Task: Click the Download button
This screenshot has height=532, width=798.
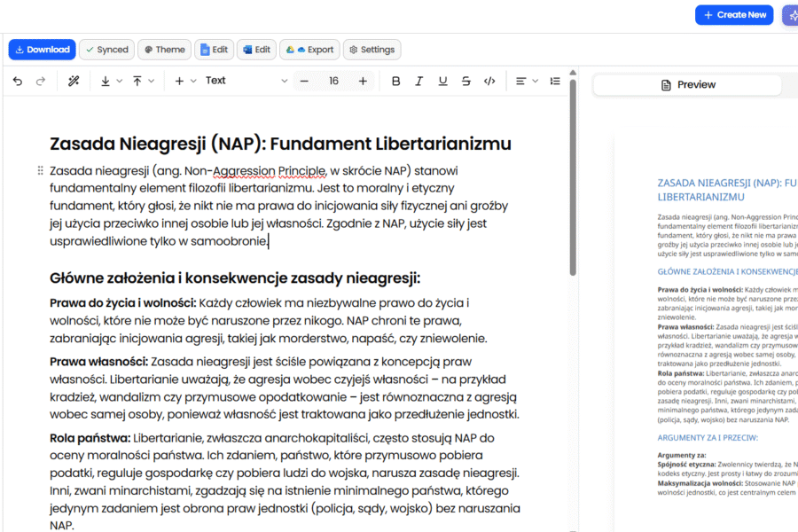Action: pyautogui.click(x=41, y=50)
